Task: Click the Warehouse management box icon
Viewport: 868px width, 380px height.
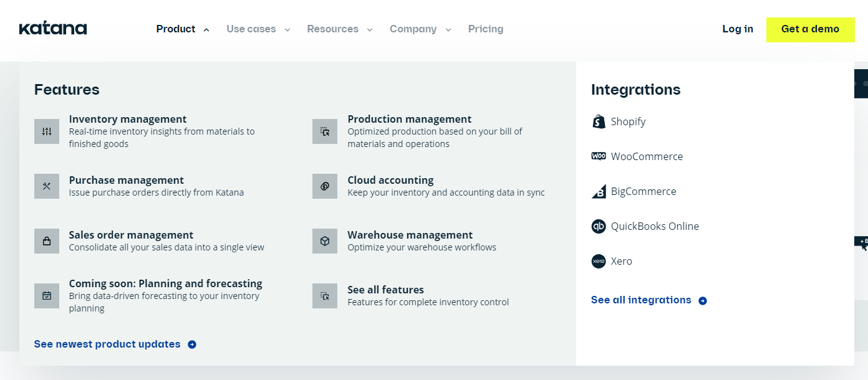Action: pos(325,241)
